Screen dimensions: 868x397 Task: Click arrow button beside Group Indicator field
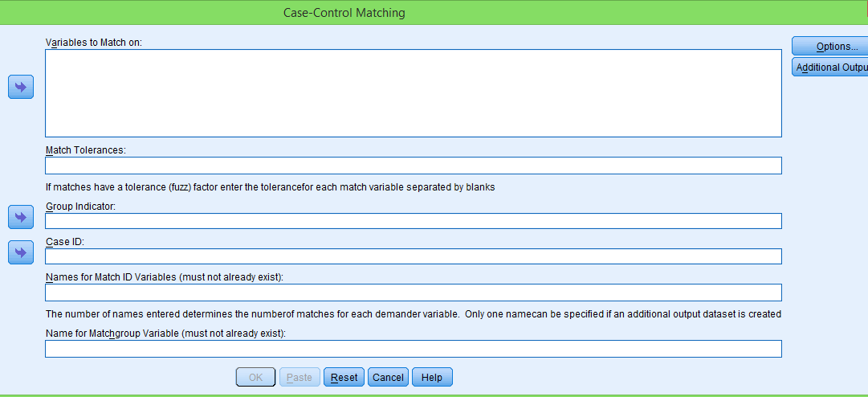pyautogui.click(x=21, y=216)
